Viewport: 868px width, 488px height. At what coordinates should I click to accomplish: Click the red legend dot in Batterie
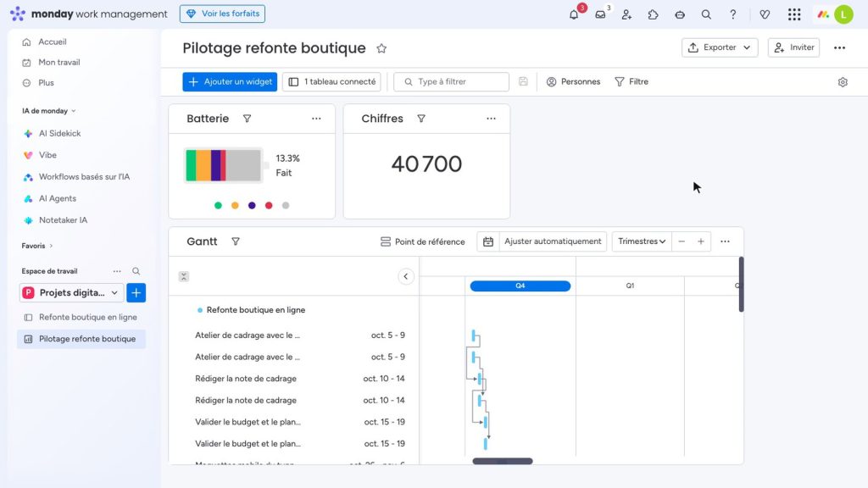click(269, 205)
